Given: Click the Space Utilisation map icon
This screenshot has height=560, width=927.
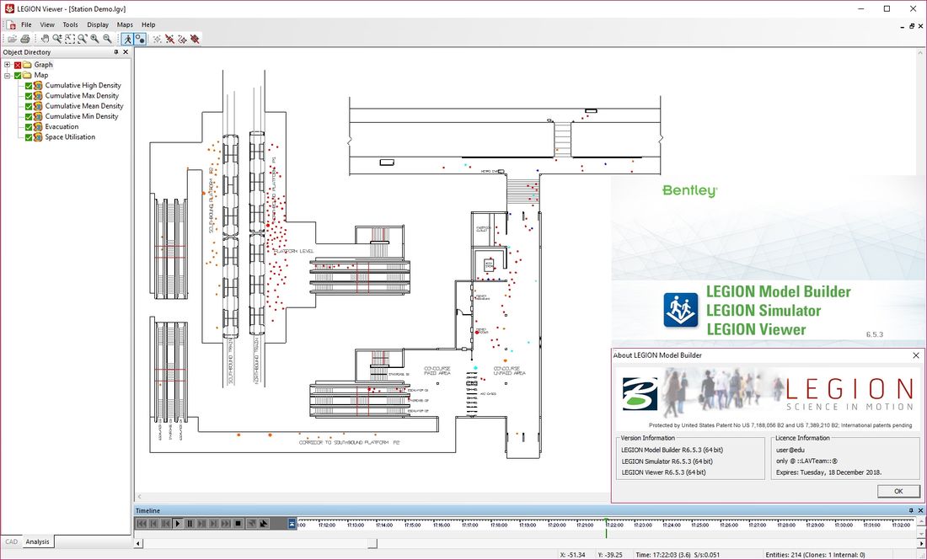Looking at the screenshot, I should pyautogui.click(x=39, y=137).
